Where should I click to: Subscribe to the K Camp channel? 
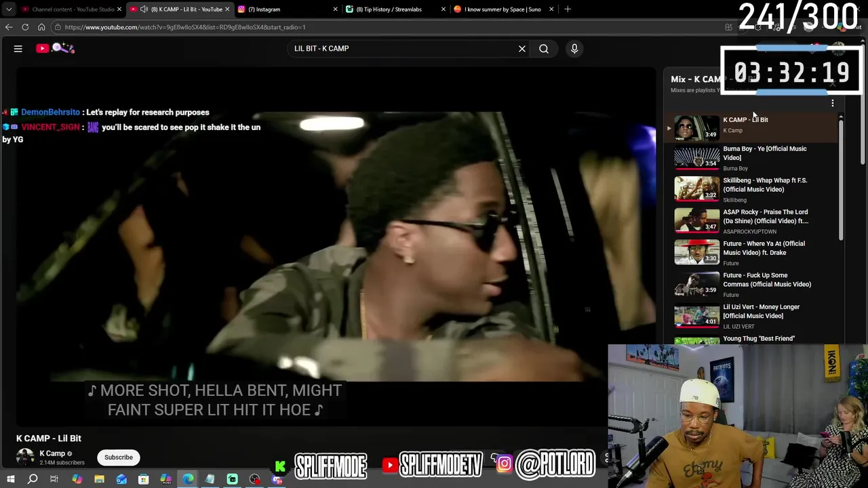click(x=119, y=457)
